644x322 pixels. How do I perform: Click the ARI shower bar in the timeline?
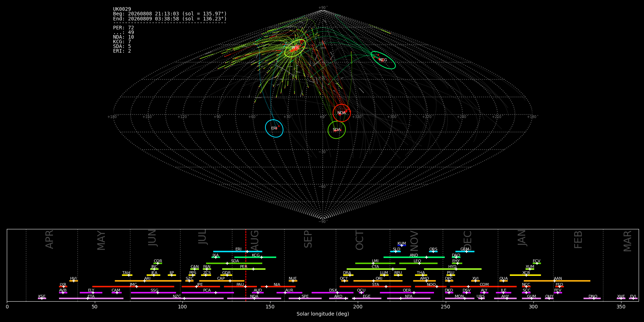[148, 281]
